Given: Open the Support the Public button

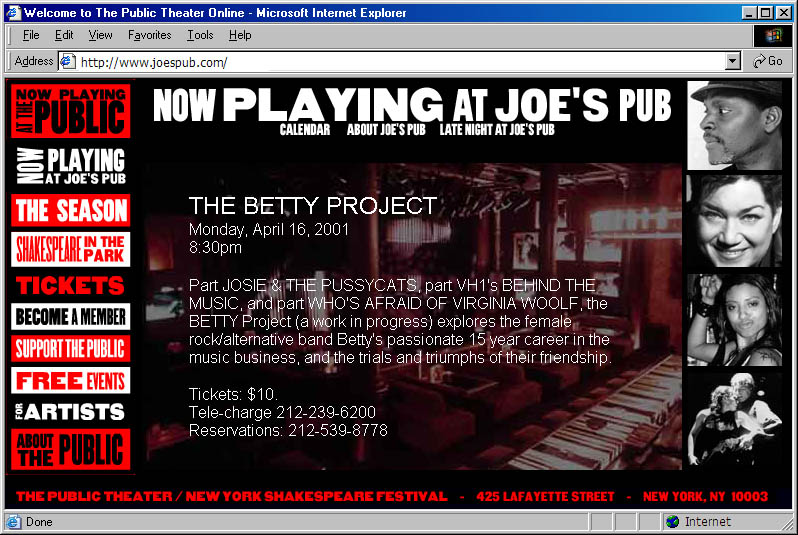Looking at the screenshot, I should click(70, 349).
